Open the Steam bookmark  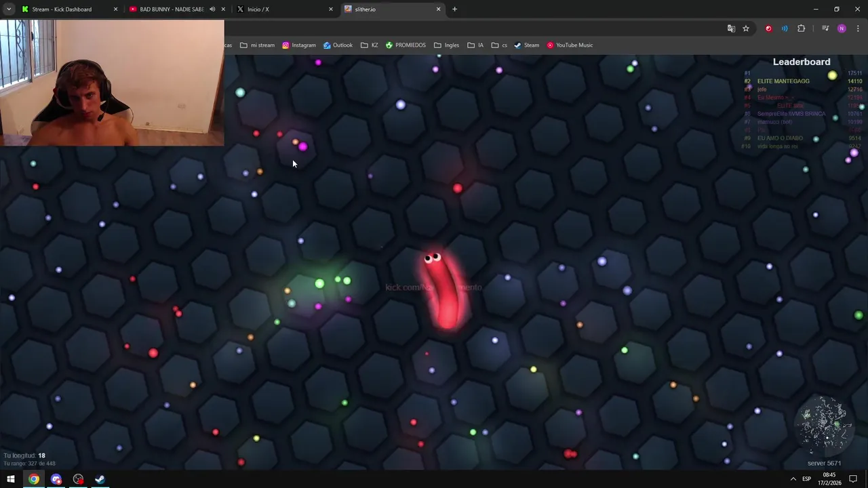point(526,45)
